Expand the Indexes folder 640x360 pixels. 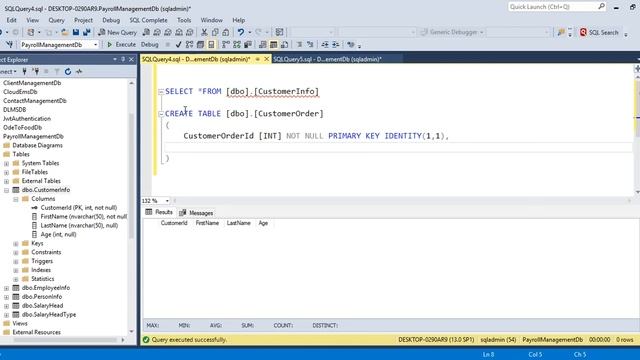tap(16, 271)
